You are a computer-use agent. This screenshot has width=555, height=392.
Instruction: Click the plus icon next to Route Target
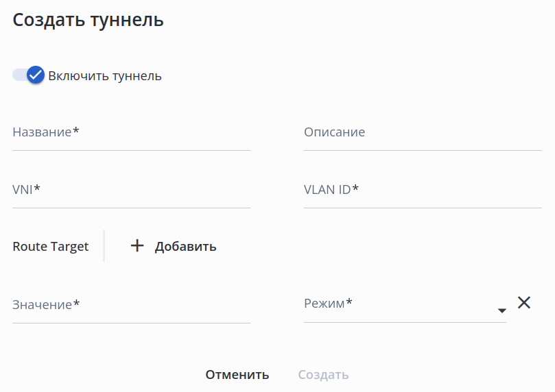pos(137,246)
